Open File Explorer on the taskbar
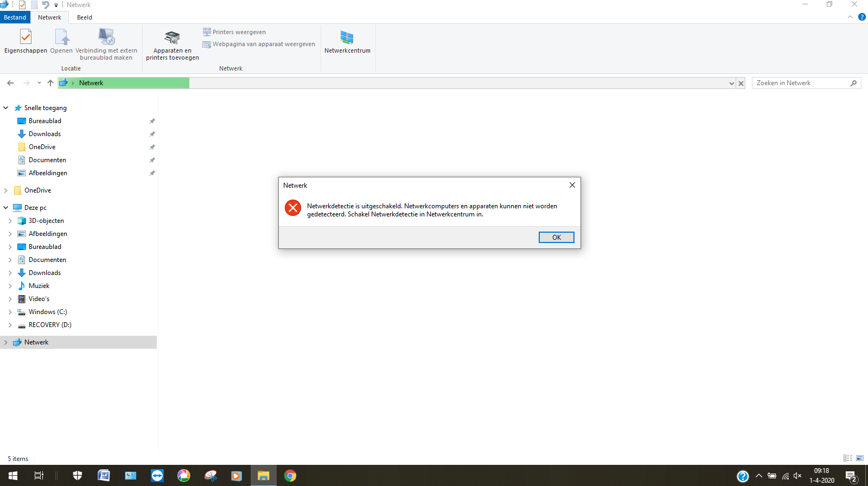The image size is (868, 486). point(264,476)
